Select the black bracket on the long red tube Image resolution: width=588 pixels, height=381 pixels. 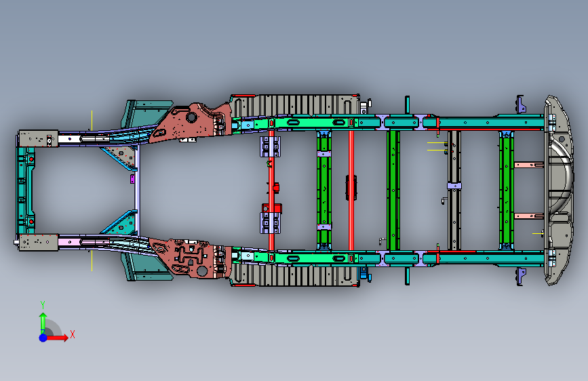(351, 188)
